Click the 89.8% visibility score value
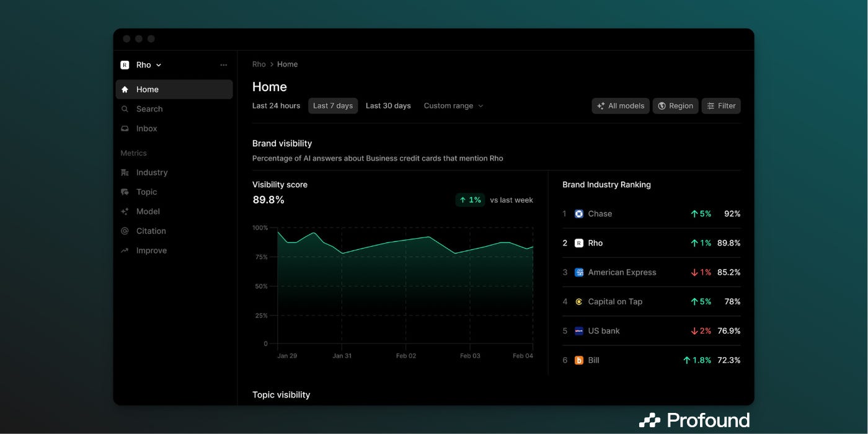Image resolution: width=868 pixels, height=434 pixels. (268, 200)
